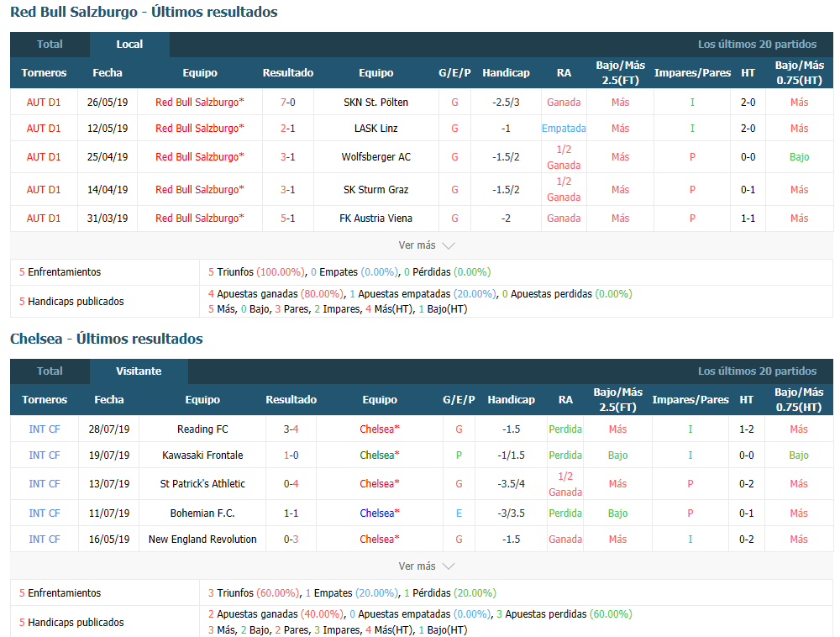Click St Patrick's Athletic team name
The height and width of the screenshot is (637, 840).
coord(202,484)
